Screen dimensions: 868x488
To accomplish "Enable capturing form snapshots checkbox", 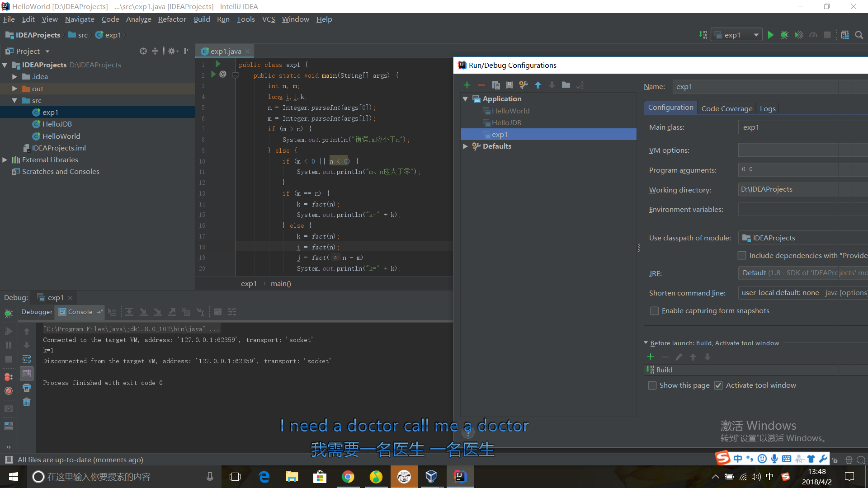I will click(654, 311).
